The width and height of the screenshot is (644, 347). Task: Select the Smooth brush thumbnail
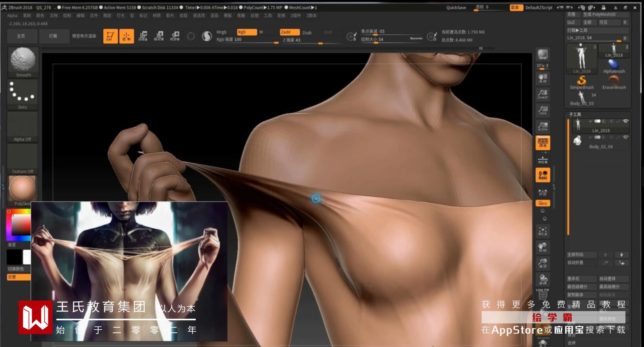coord(23,62)
